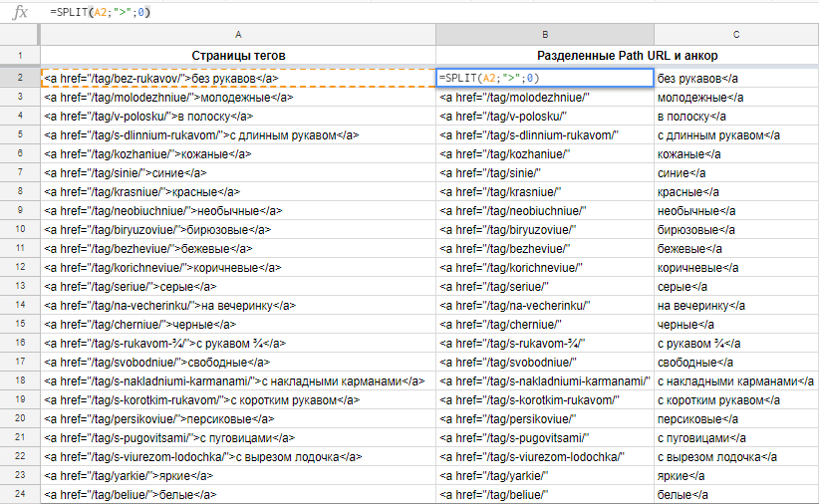Select column A header

point(237,34)
